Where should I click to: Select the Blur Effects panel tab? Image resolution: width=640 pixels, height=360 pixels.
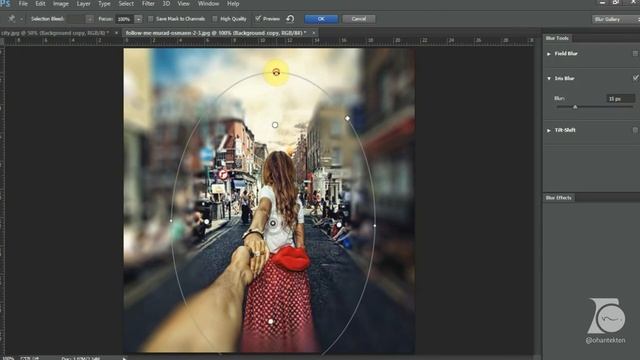pos(558,198)
